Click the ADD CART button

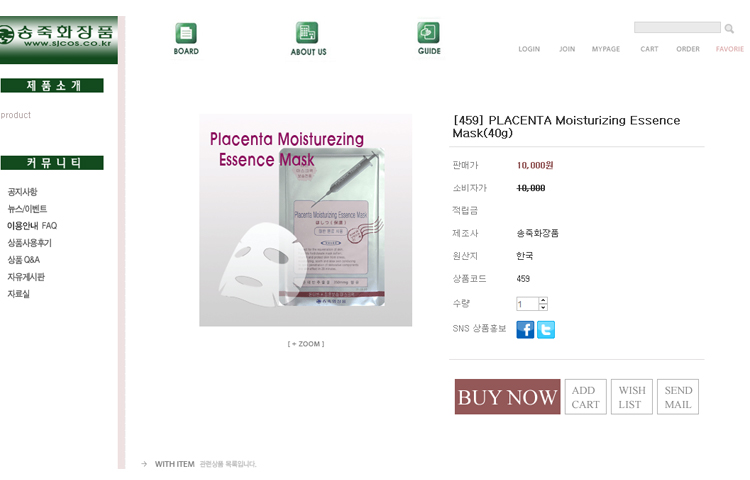point(585,397)
